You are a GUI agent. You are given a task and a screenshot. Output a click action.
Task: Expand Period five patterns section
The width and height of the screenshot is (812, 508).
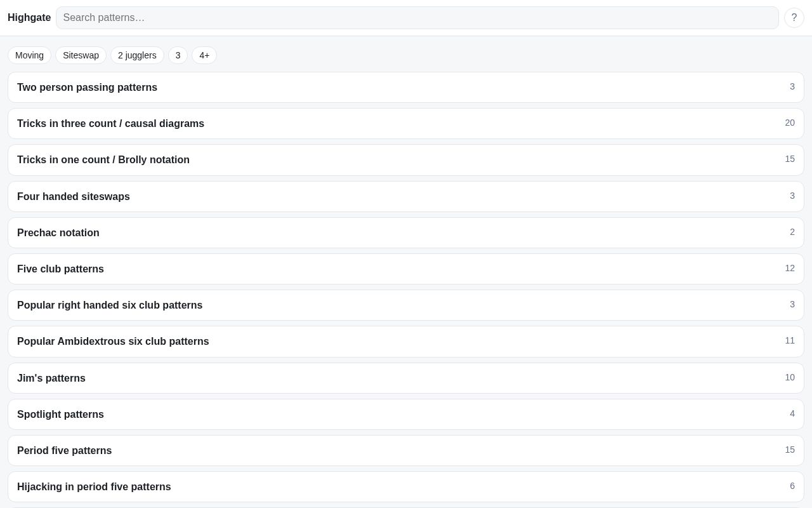pos(406,450)
